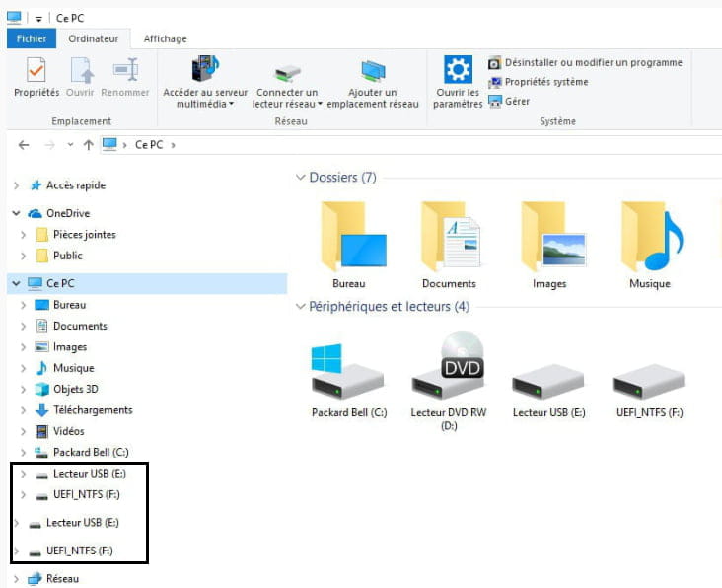Select Objets 3D in the sidebar
Screen dimensions: 722x588
(76, 389)
